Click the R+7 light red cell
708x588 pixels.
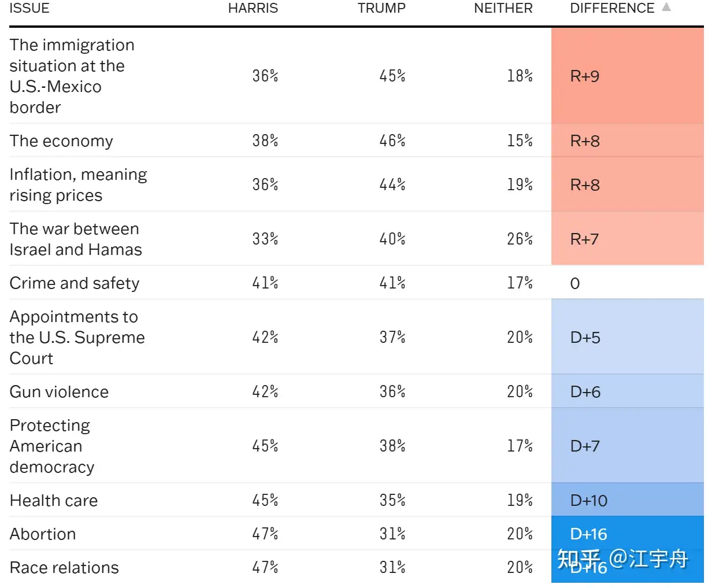point(627,239)
